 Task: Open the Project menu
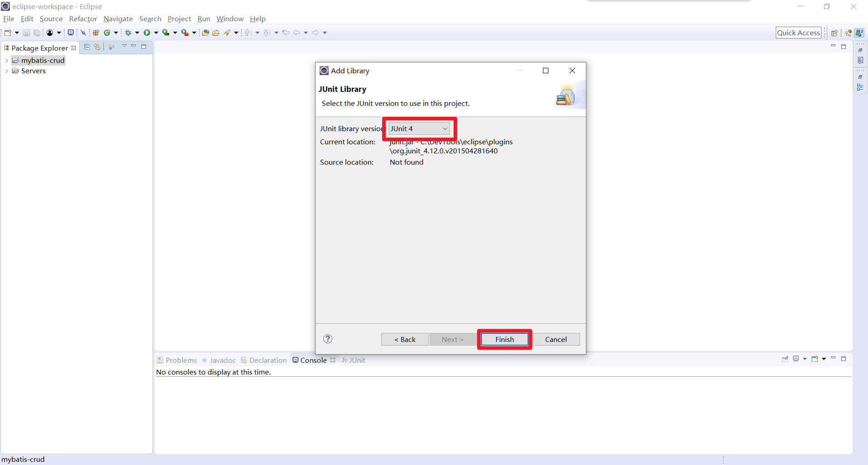click(179, 19)
